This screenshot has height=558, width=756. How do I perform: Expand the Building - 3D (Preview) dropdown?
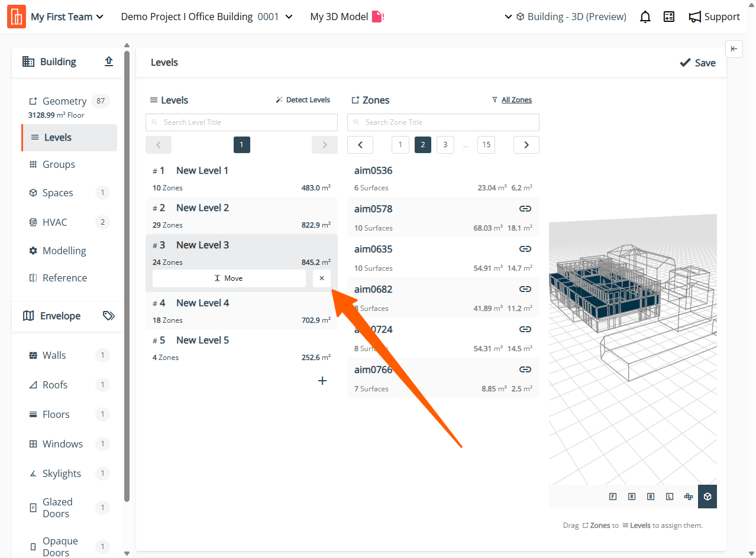tap(565, 17)
